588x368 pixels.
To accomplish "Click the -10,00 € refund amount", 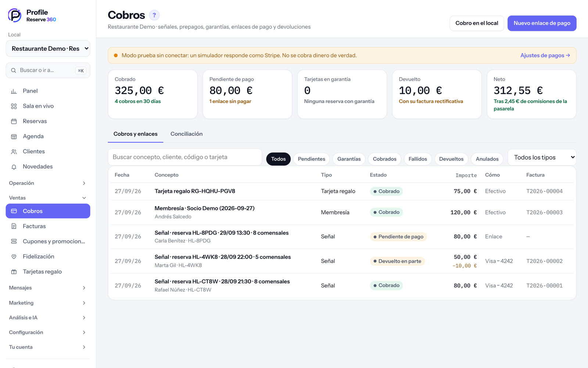I will [465, 266].
